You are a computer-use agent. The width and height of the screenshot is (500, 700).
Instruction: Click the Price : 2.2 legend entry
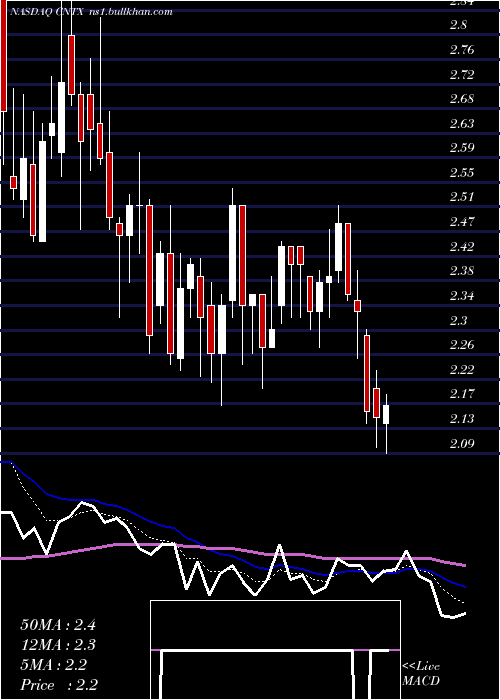(x=59, y=685)
